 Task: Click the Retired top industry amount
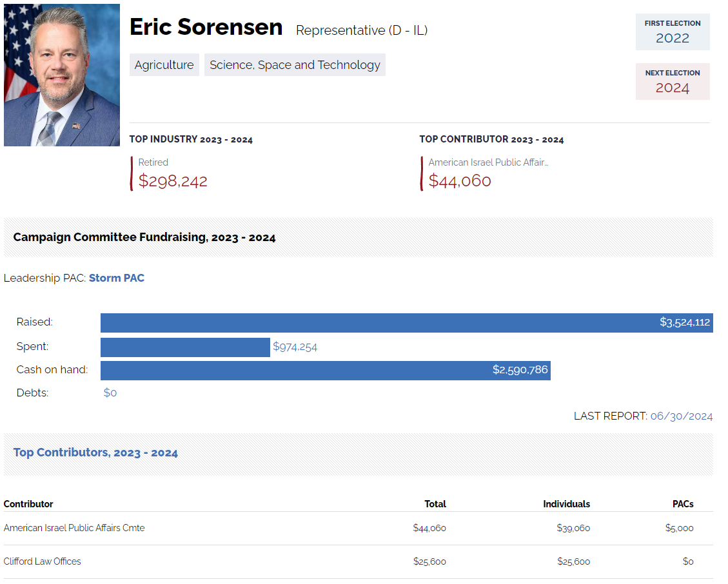[x=173, y=181]
